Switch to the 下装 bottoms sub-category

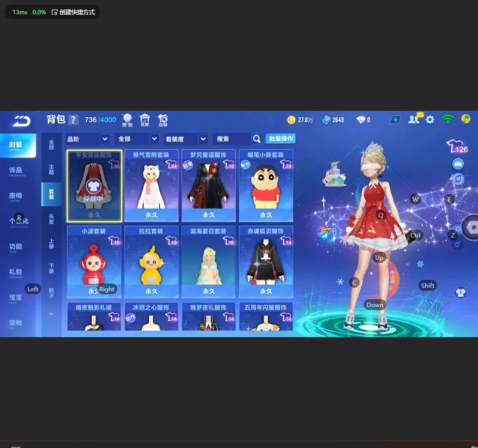point(51,269)
